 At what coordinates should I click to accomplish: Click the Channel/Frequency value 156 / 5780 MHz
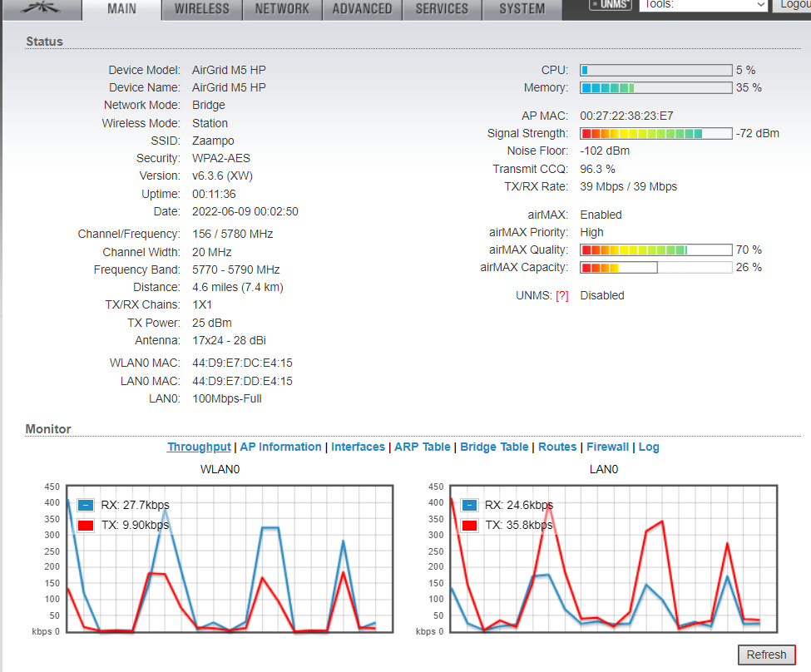[233, 235]
